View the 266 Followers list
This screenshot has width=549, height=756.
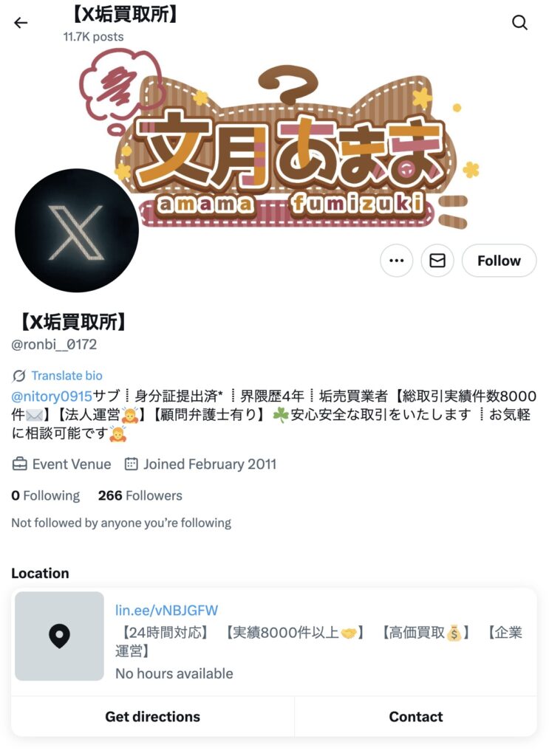[140, 495]
